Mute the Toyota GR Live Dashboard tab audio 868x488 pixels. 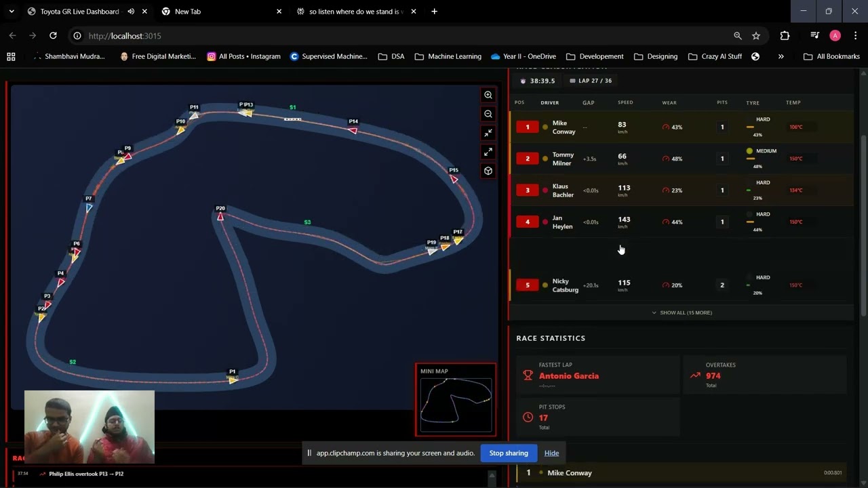131,12
